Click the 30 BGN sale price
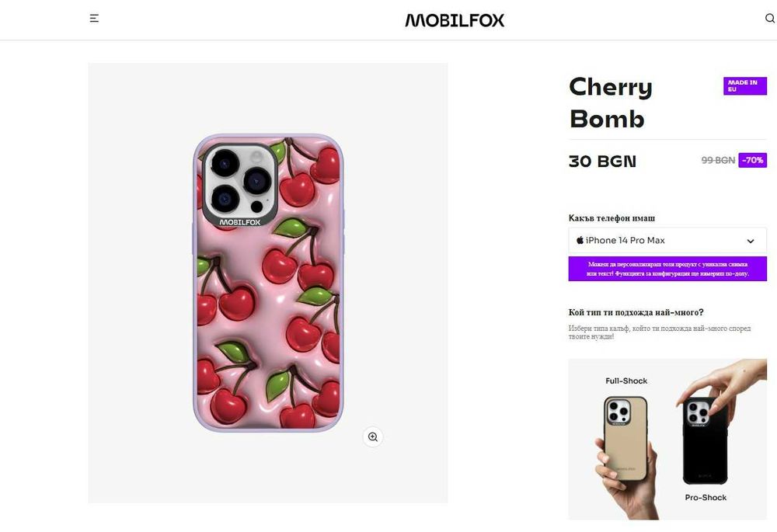 coord(602,162)
